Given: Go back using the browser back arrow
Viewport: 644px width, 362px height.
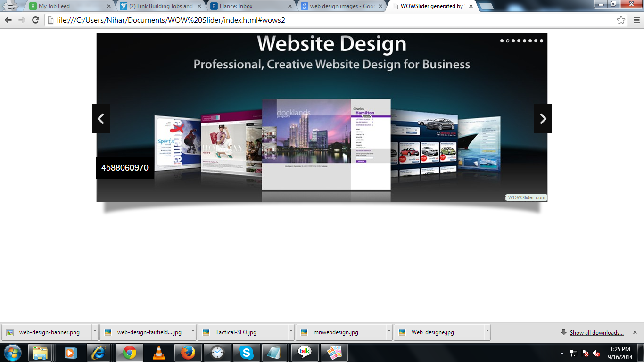Looking at the screenshot, I should 8,20.
